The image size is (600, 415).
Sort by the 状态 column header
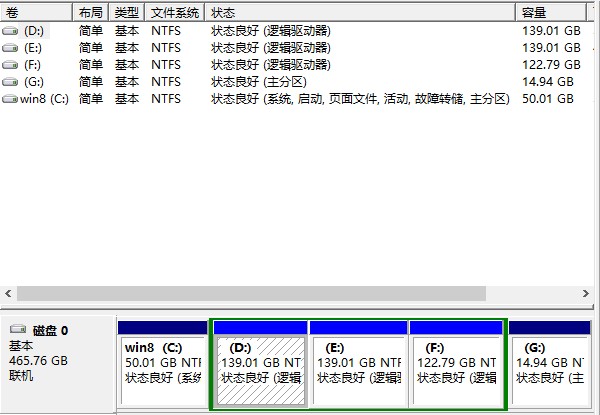[360, 13]
